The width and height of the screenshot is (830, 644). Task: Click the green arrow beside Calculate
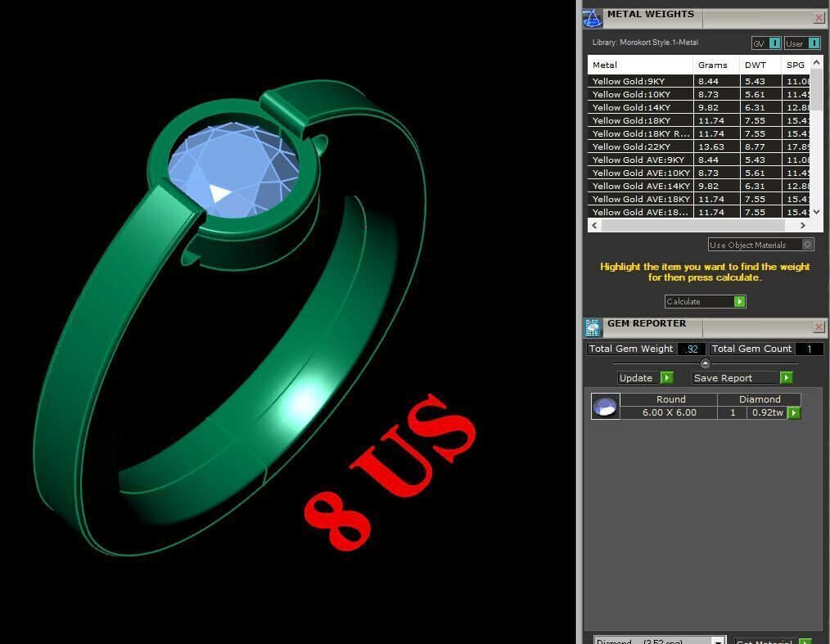click(739, 302)
